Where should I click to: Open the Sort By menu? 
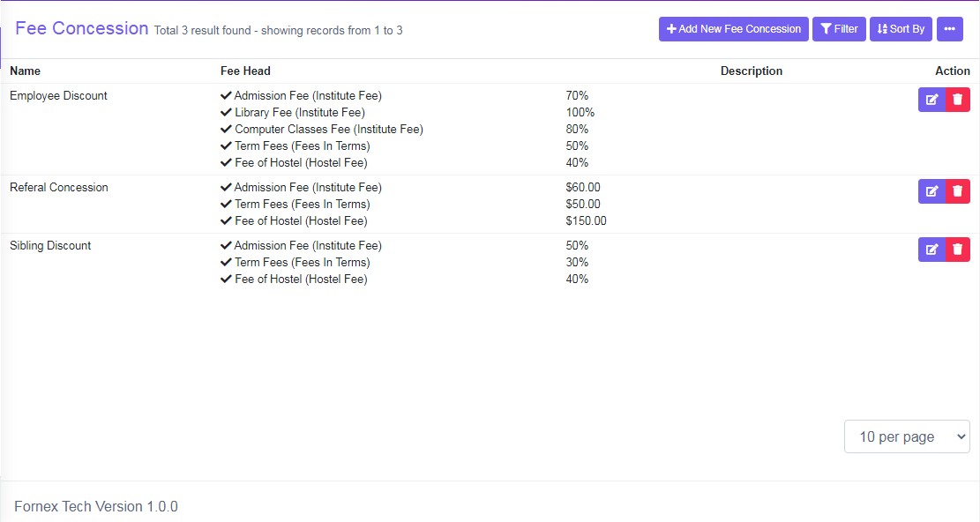(x=901, y=29)
